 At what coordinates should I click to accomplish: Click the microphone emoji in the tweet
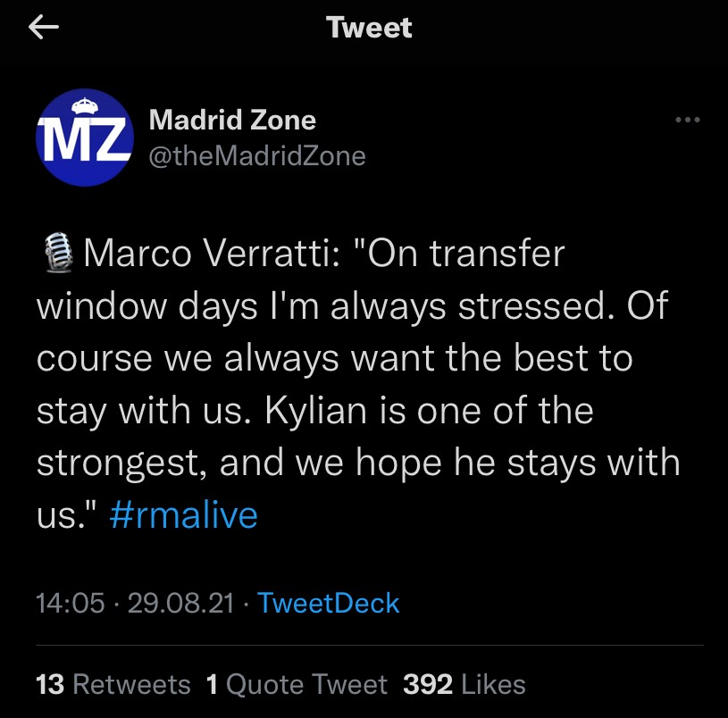click(x=57, y=253)
